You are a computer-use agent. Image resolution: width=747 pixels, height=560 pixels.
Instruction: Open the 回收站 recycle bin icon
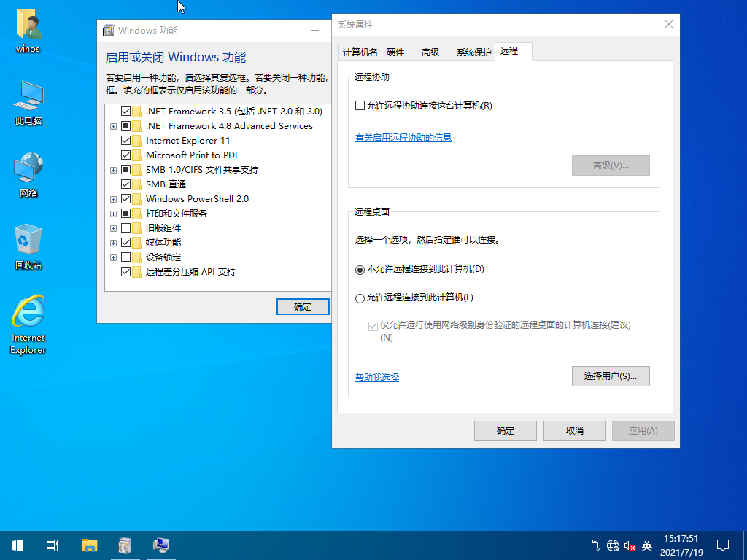click(x=28, y=246)
